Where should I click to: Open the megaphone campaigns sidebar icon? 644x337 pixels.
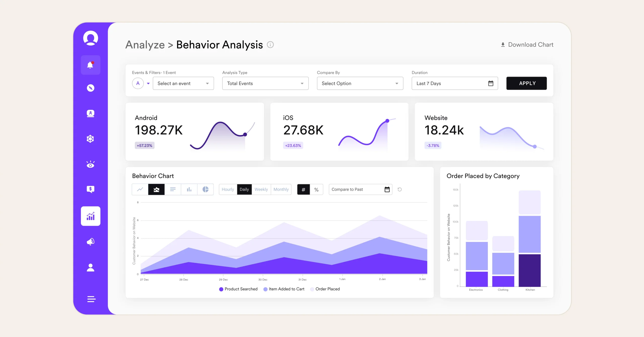[91, 242]
